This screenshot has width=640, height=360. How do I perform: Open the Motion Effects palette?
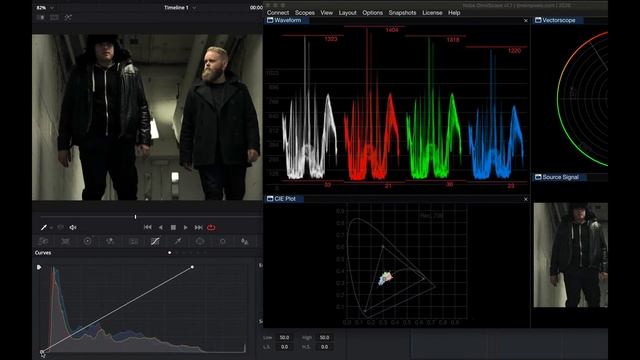(133, 241)
